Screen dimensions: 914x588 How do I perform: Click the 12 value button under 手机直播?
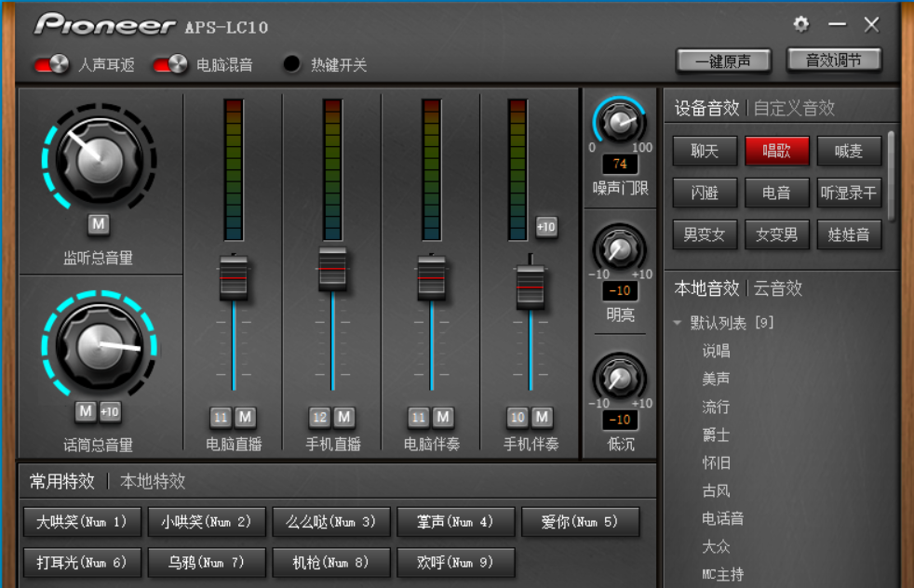[x=319, y=417]
